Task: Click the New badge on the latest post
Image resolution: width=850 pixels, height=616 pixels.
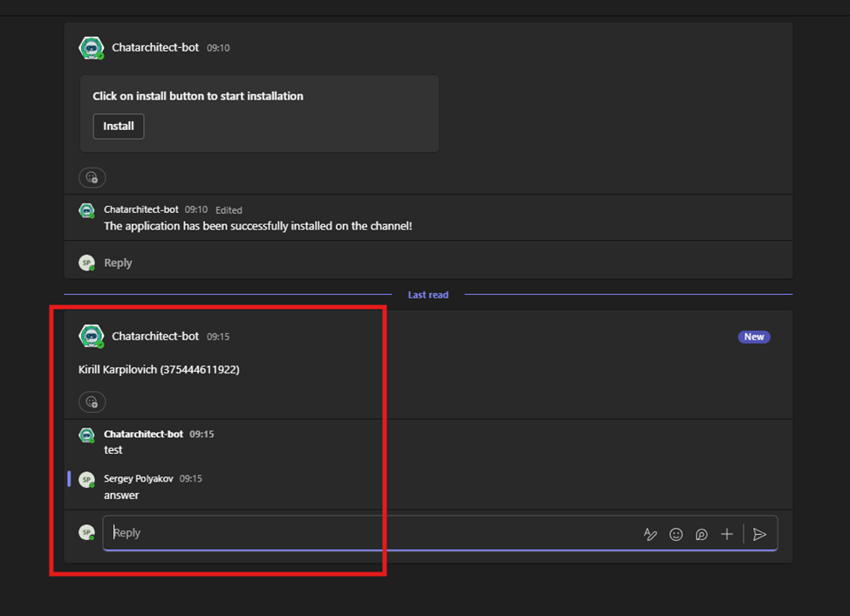Action: point(753,337)
